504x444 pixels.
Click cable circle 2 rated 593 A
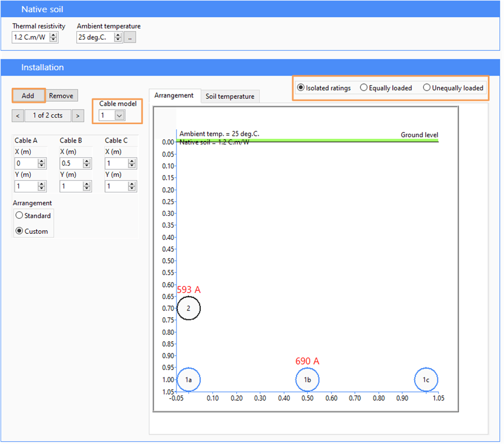coord(189,308)
